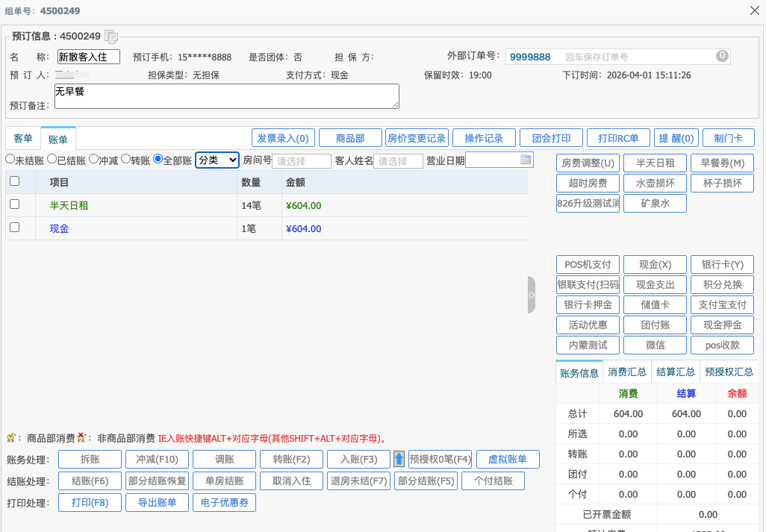
Task: Click the 商品部消费 shopping cart legend icon
Action: pyautogui.click(x=11, y=438)
